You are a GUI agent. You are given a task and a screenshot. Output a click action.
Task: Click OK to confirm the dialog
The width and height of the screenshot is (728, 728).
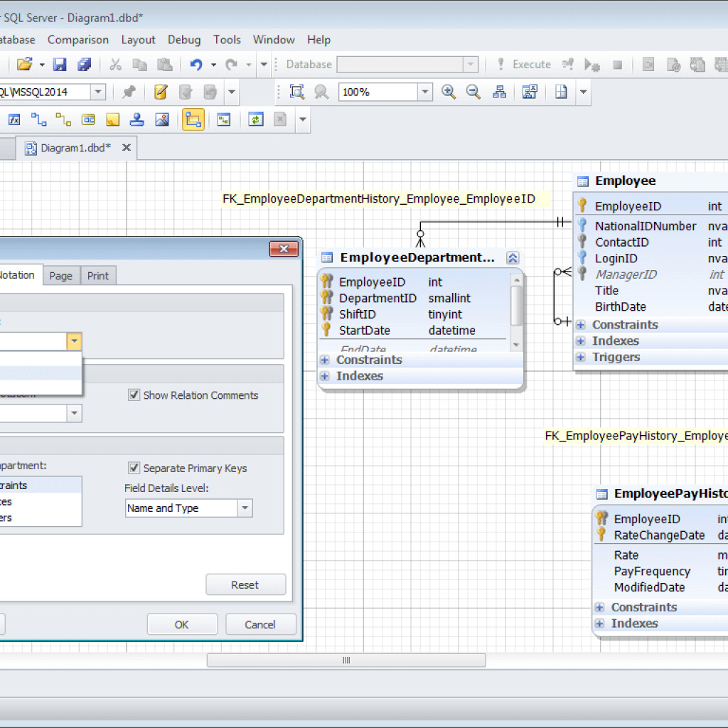point(182,623)
